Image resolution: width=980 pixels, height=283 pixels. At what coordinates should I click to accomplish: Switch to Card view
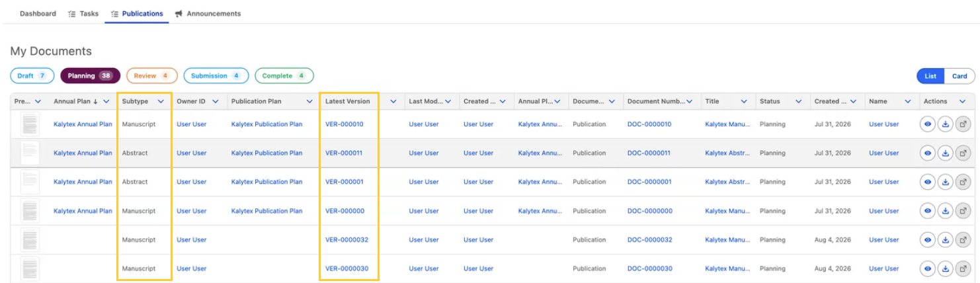tap(960, 76)
